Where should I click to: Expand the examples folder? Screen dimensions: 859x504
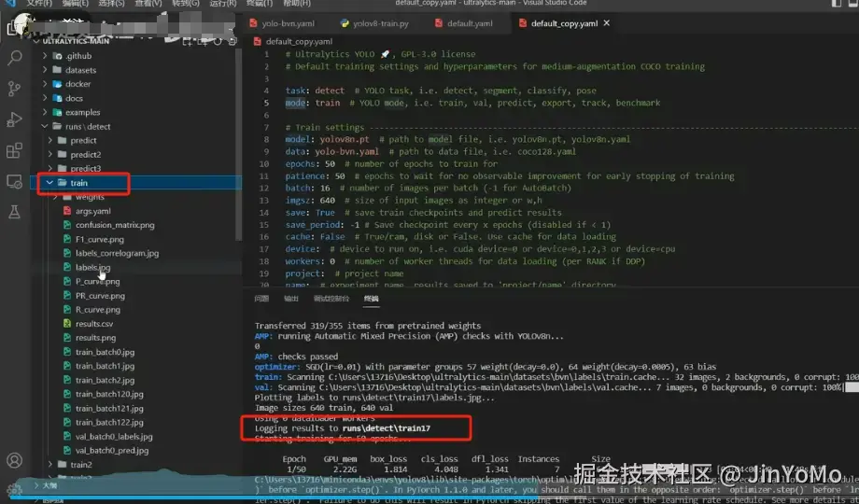tap(45, 112)
